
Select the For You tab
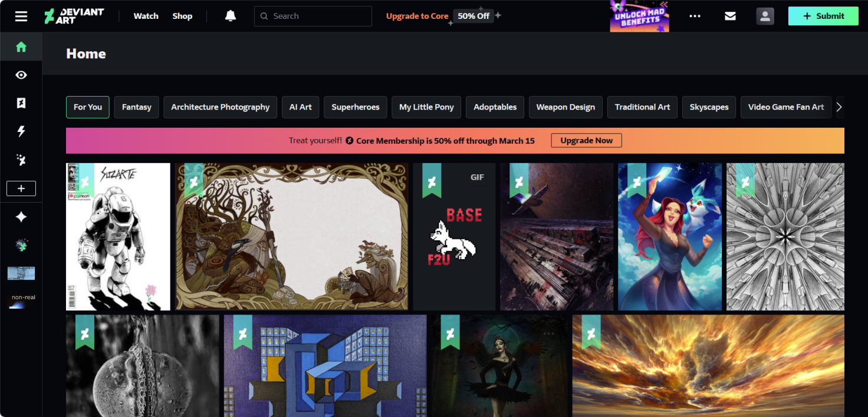point(87,107)
